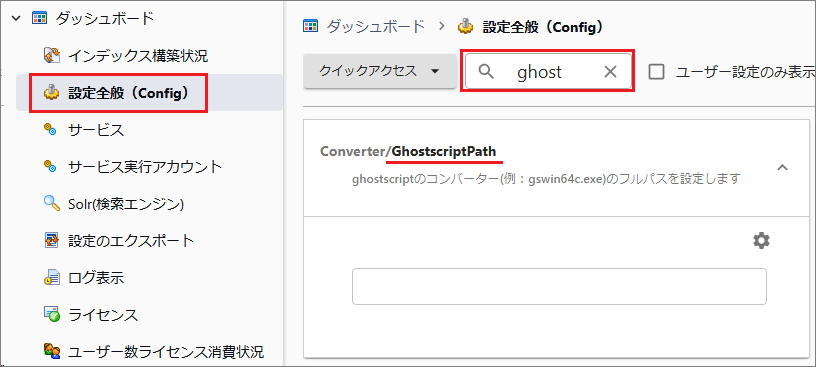Click the ライセンス icon in sidebar
The height and width of the screenshot is (367, 816).
tap(52, 314)
